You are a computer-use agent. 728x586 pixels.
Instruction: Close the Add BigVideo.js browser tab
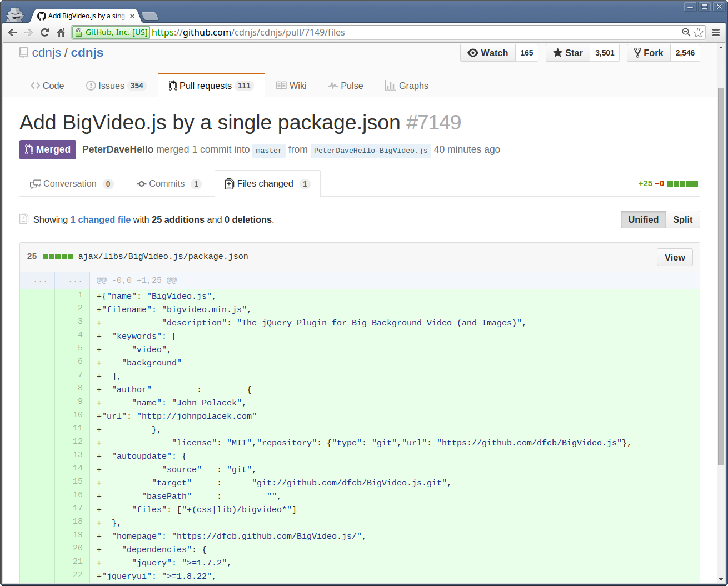coord(132,16)
